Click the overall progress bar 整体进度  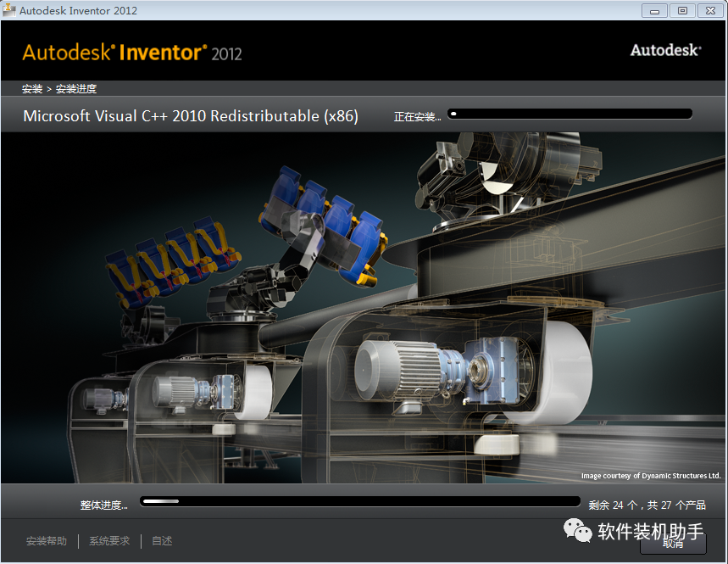[x=360, y=502]
